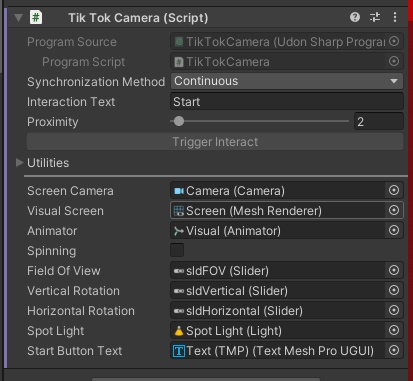Open object picker for Start Button Text
Screen dimensions: 413x381
point(394,350)
